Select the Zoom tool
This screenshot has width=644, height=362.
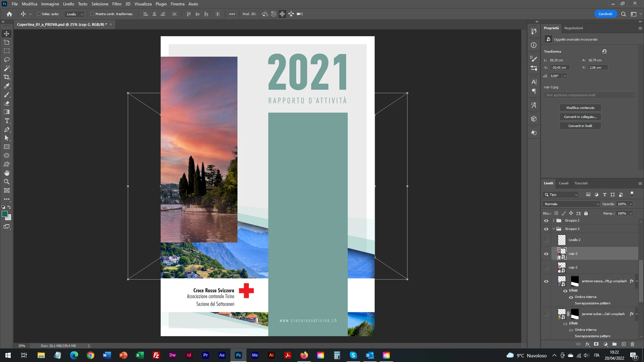pyautogui.click(x=7, y=182)
